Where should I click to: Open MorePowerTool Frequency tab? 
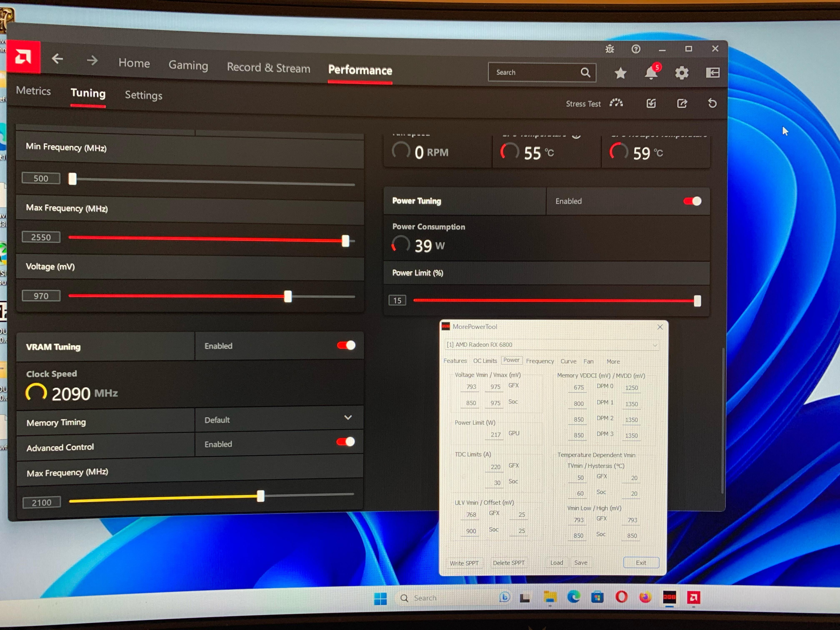pyautogui.click(x=540, y=361)
